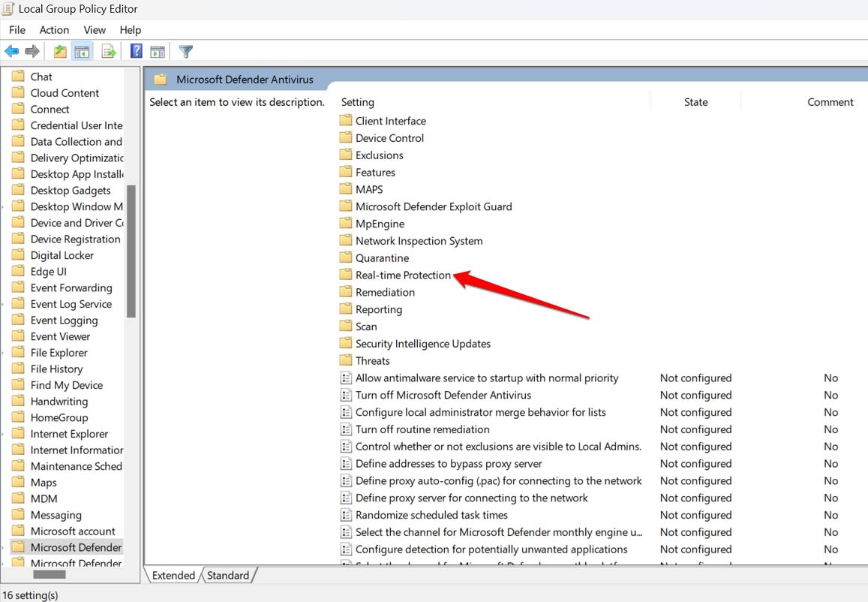Viewport: 868px width, 602px height.
Task: Select the Turn off routine remediation policy
Action: (422, 429)
